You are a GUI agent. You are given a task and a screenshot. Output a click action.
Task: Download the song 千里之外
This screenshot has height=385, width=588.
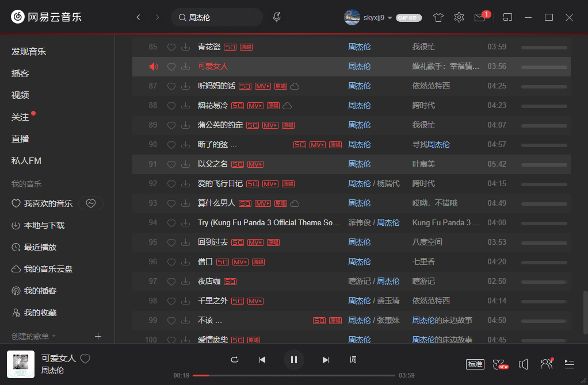(186, 301)
